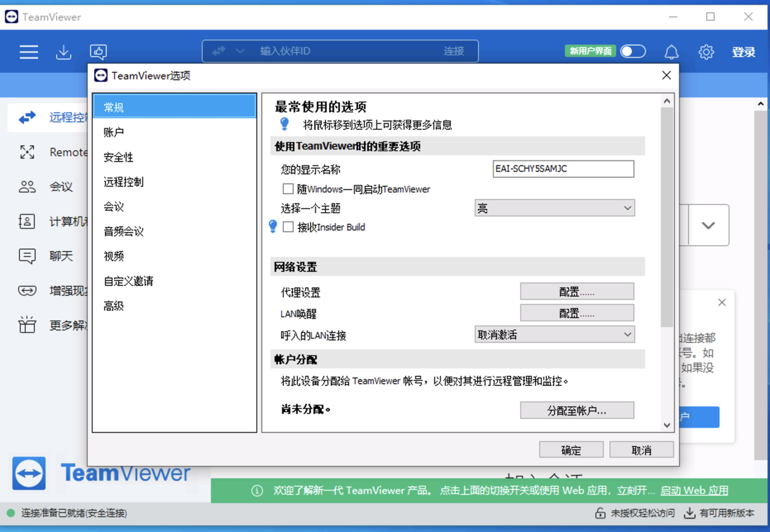The image size is (770, 532).
Task: Click the unlock icon in status bar
Action: pos(600,513)
